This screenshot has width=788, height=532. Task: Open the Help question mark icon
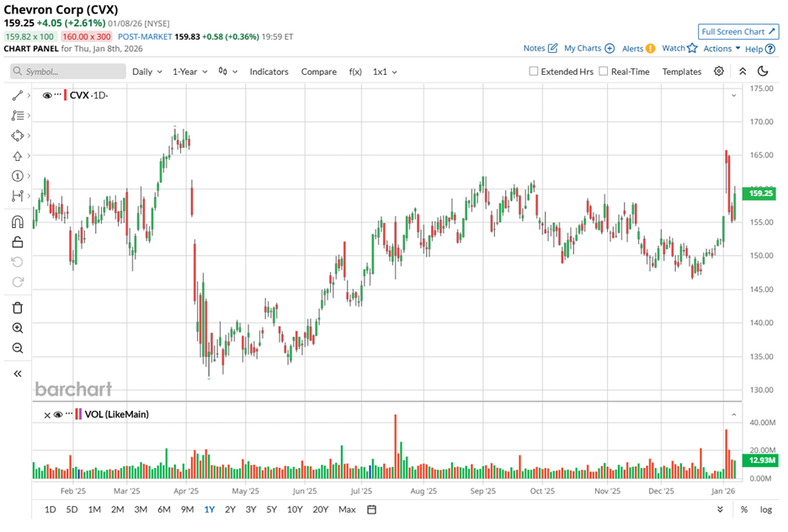pyautogui.click(x=770, y=49)
